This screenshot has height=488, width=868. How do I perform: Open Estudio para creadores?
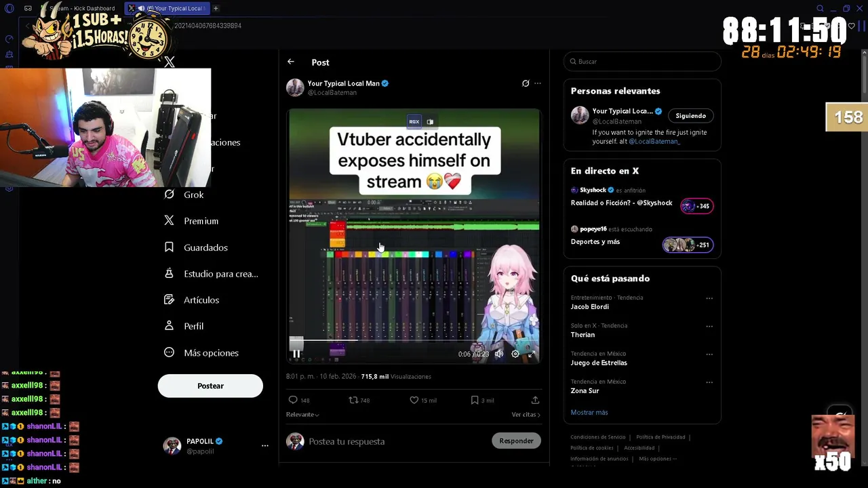coord(211,274)
